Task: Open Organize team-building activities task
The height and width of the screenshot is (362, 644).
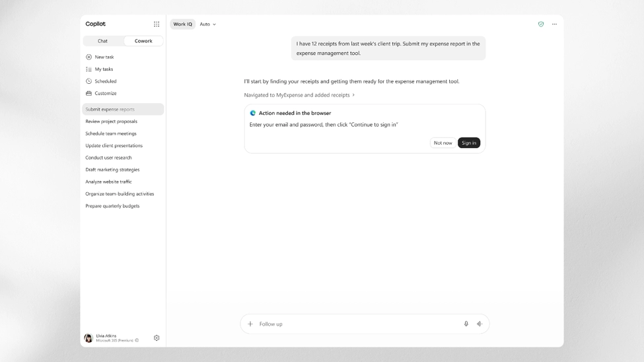Action: [123, 194]
